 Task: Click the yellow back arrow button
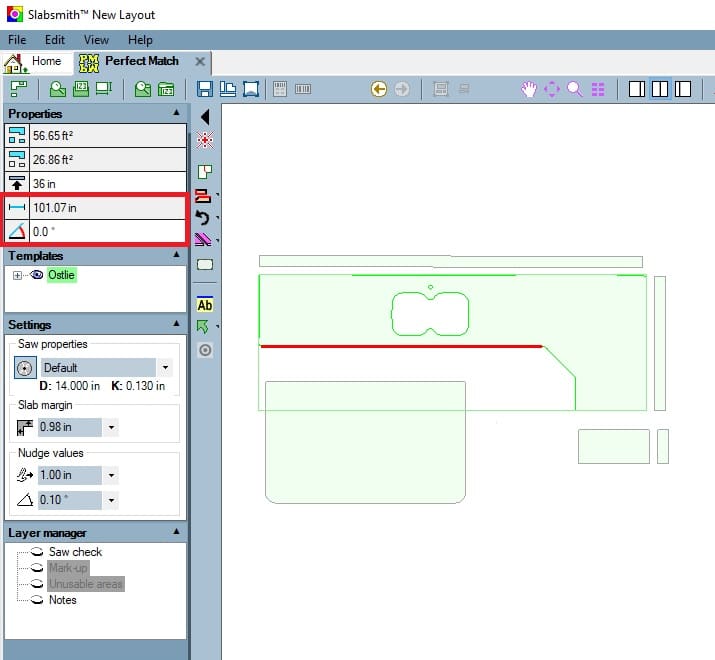[379, 89]
